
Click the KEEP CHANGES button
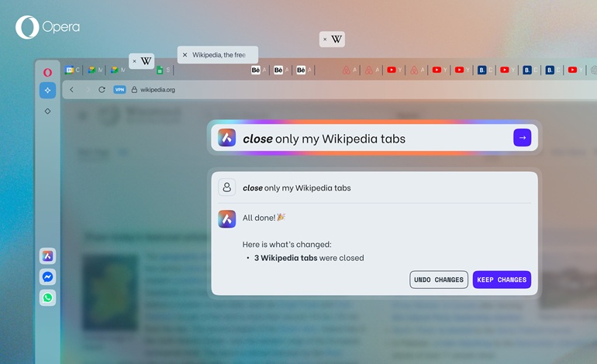(x=502, y=280)
